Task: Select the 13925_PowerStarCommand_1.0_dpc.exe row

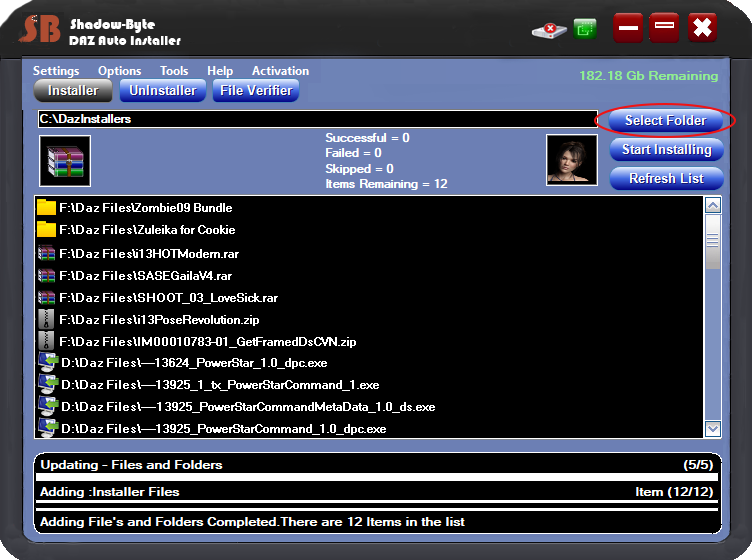Action: (x=369, y=428)
